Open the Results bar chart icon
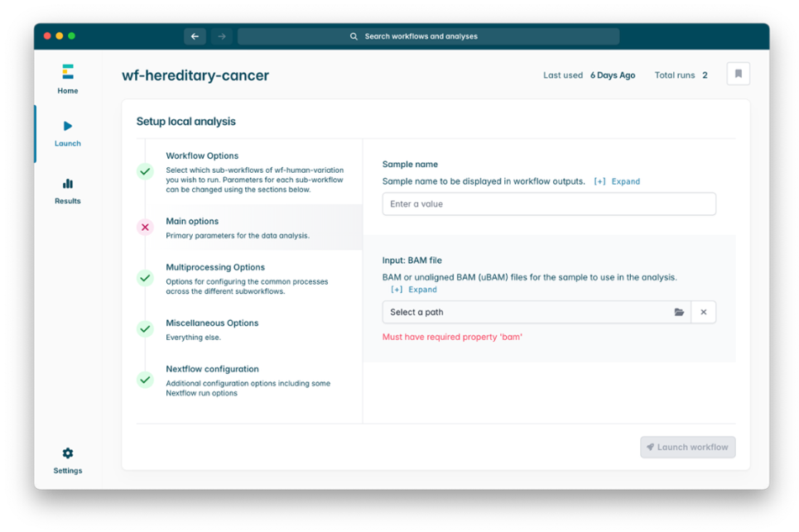 point(68,184)
